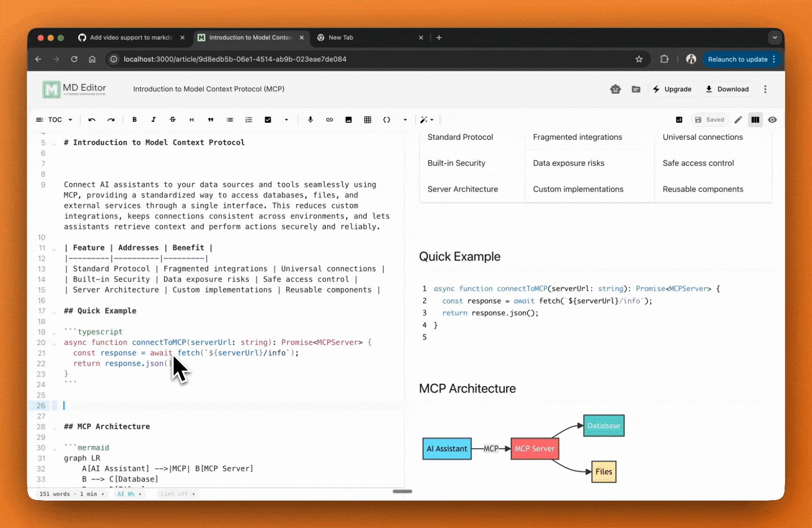The height and width of the screenshot is (528, 812).
Task: Collapse the Quick Example heading at line 17
Action: pyautogui.click(x=54, y=311)
